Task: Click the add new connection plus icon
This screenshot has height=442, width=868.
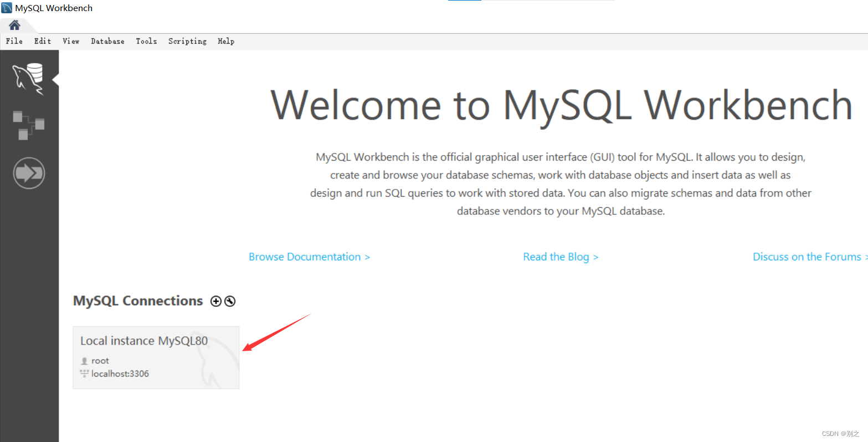Action: pyautogui.click(x=216, y=301)
